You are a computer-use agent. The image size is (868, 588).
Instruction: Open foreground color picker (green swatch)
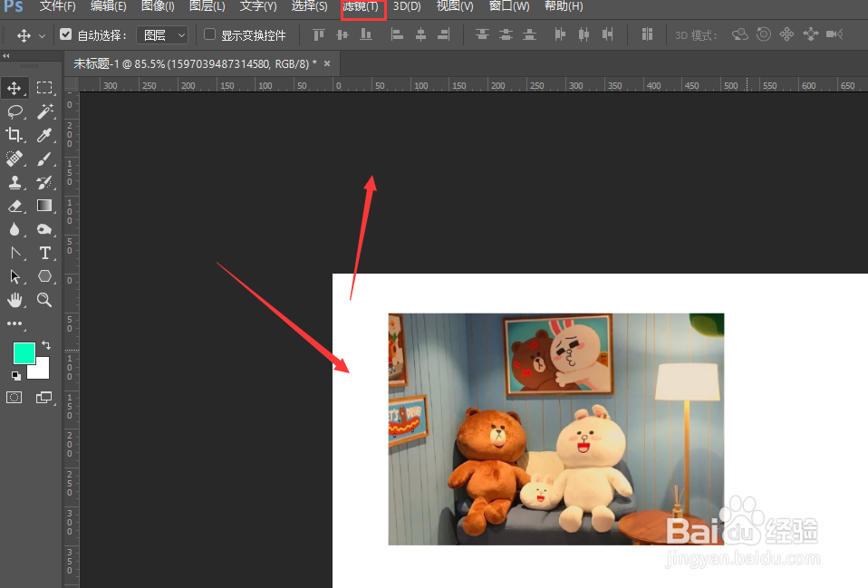(x=24, y=353)
